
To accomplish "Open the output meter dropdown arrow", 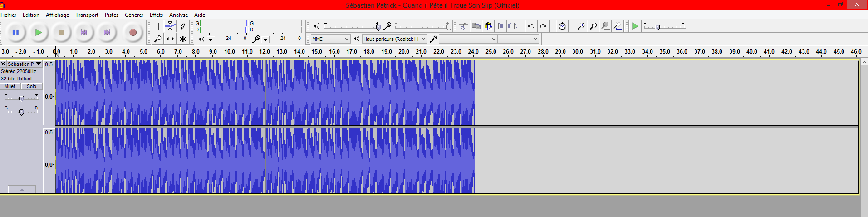I will (211, 40).
